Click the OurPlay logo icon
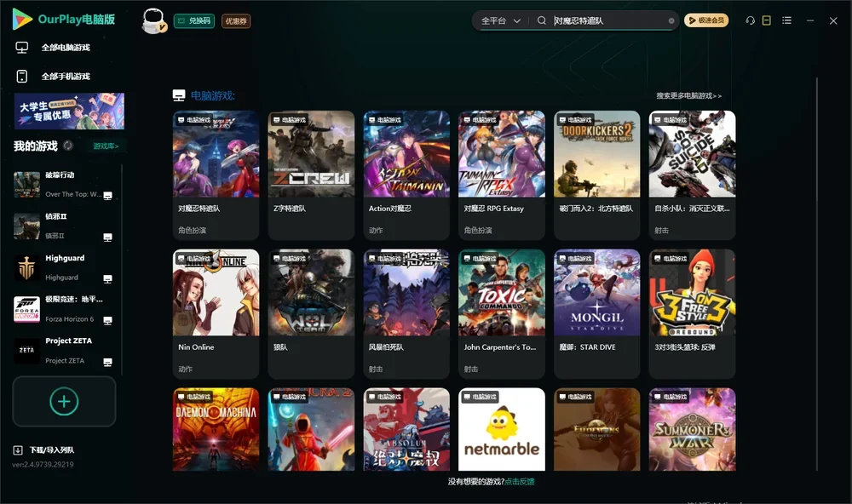Viewport: 852px width, 504px height. [22, 19]
